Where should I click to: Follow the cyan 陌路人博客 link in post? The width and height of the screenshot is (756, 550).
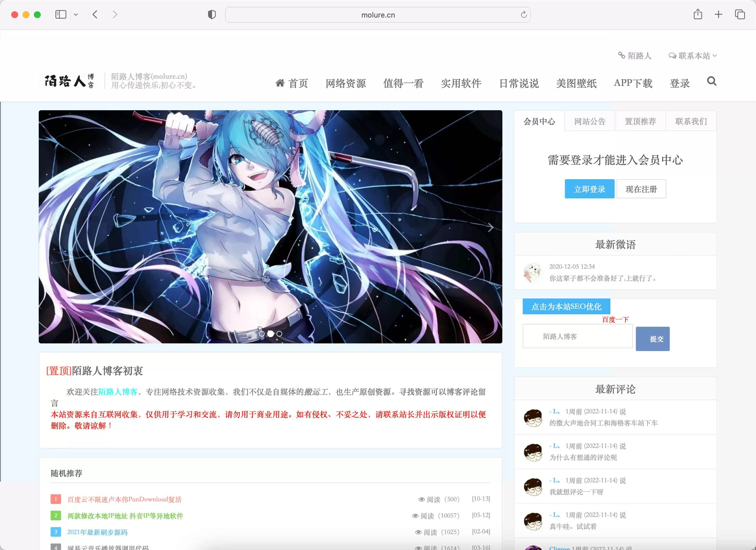pos(118,392)
